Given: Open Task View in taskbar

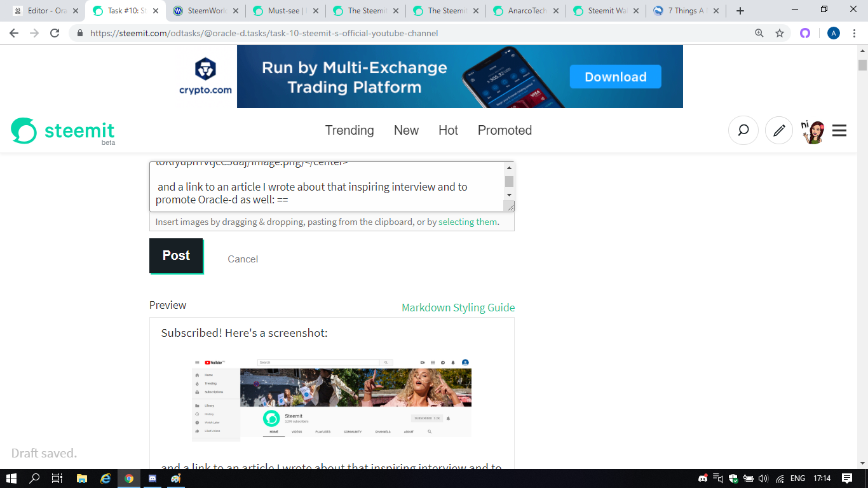Looking at the screenshot, I should pos(57,478).
